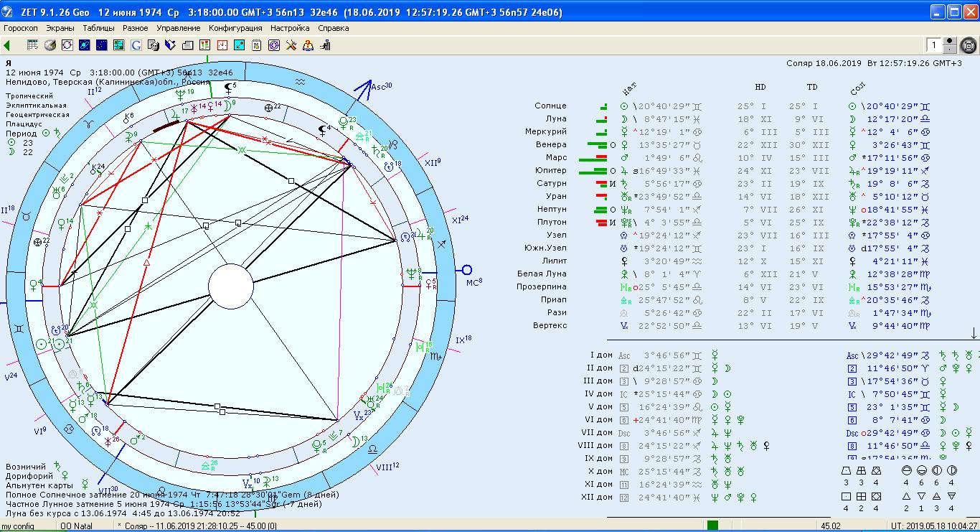Click the round fullscreen button at top right
Image resolution: width=980 pixels, height=532 pixels.
[968, 45]
